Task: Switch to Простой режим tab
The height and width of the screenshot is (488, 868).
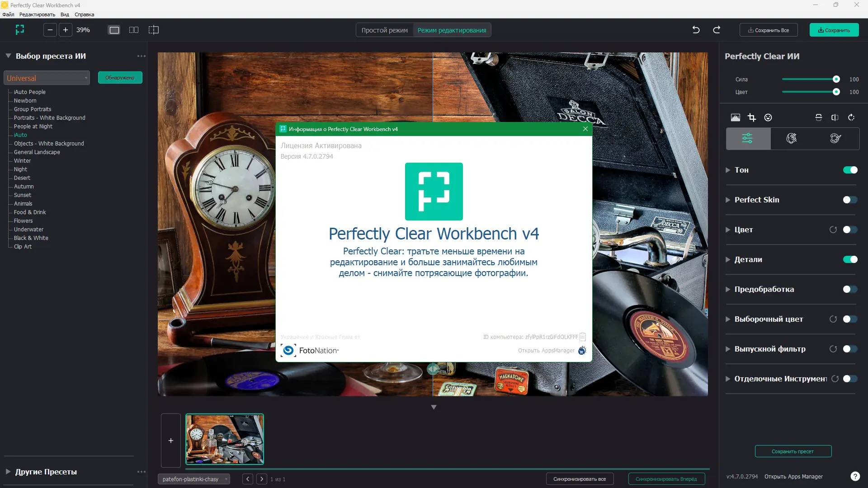Action: click(x=384, y=30)
